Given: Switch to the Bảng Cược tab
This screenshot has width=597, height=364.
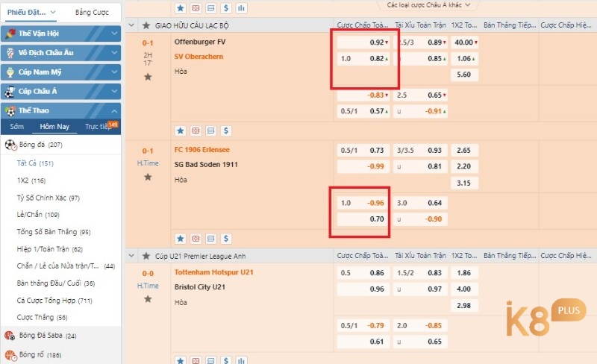Looking at the screenshot, I should click(x=92, y=13).
